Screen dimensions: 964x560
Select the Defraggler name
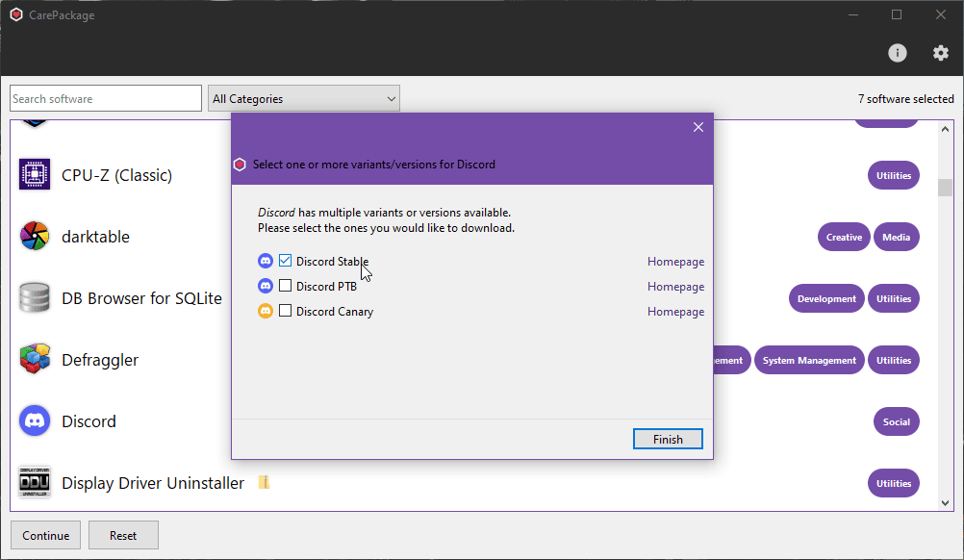click(x=100, y=360)
